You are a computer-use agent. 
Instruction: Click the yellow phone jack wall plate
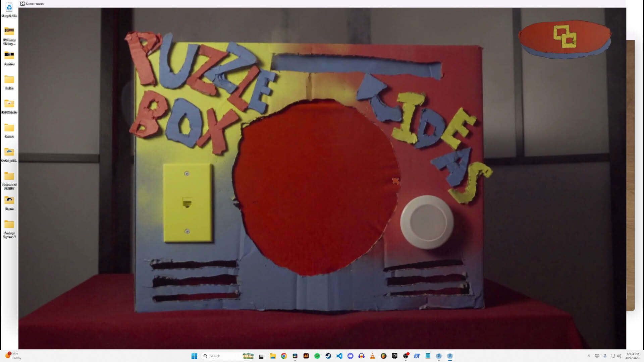click(x=188, y=202)
